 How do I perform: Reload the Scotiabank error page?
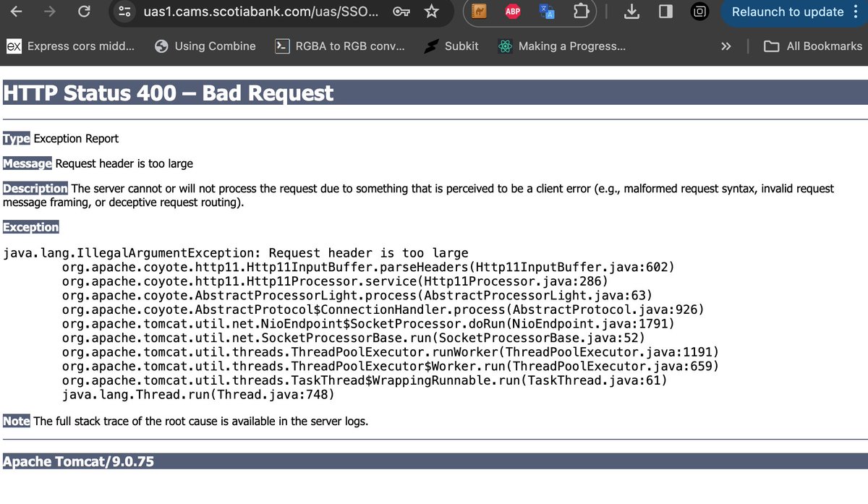tap(84, 11)
